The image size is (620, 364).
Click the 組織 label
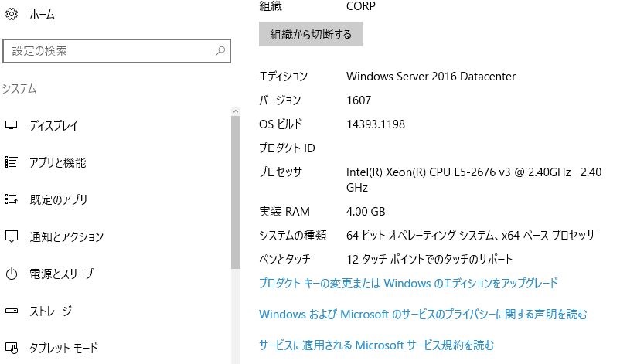[271, 6]
